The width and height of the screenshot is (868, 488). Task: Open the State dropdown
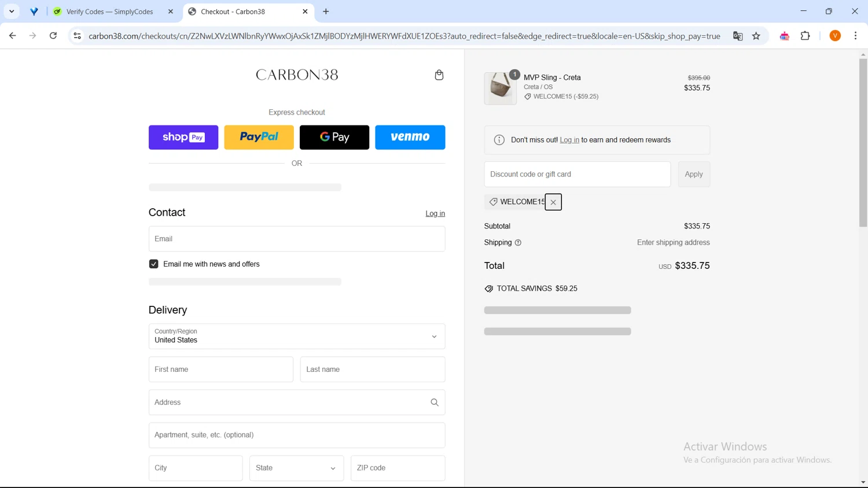click(296, 468)
